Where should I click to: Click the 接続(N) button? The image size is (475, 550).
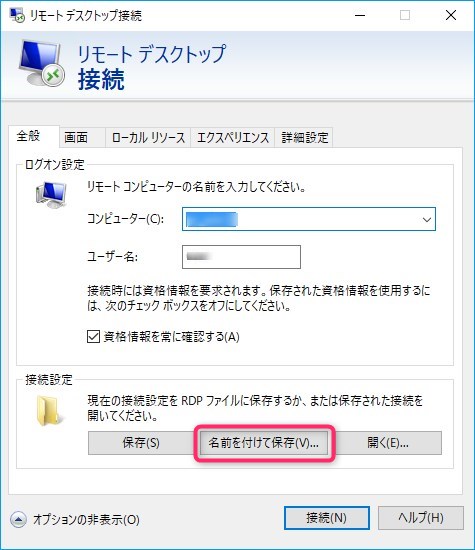coord(327,518)
